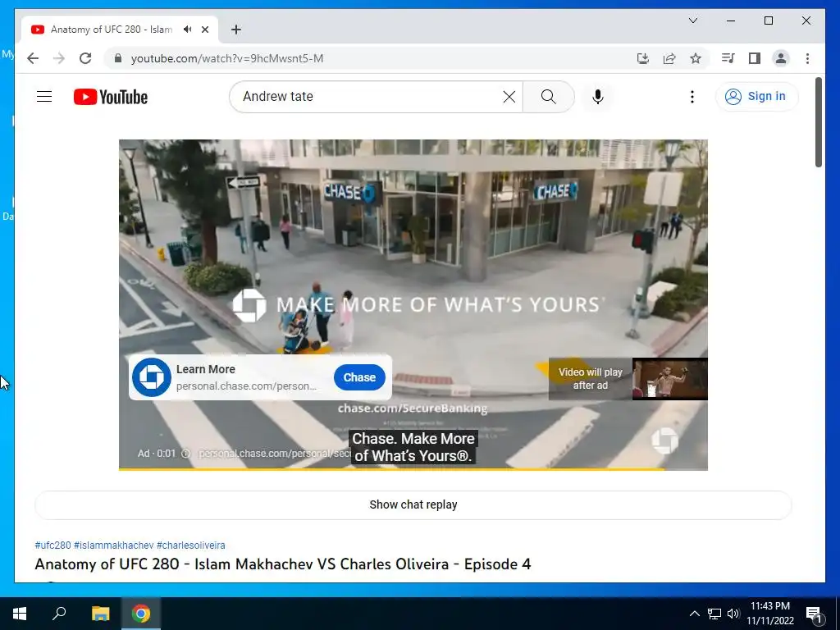Go to the YouTube home logo
The height and width of the screenshot is (630, 840).
111,97
